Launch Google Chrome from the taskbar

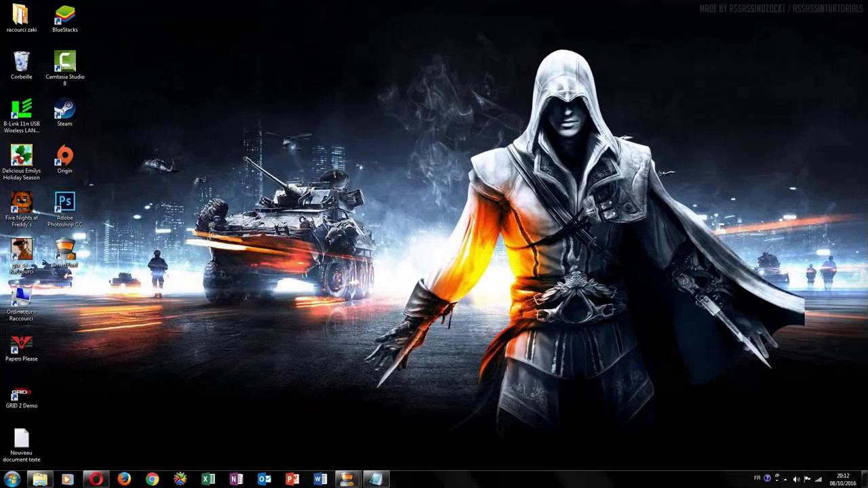pyautogui.click(x=152, y=479)
